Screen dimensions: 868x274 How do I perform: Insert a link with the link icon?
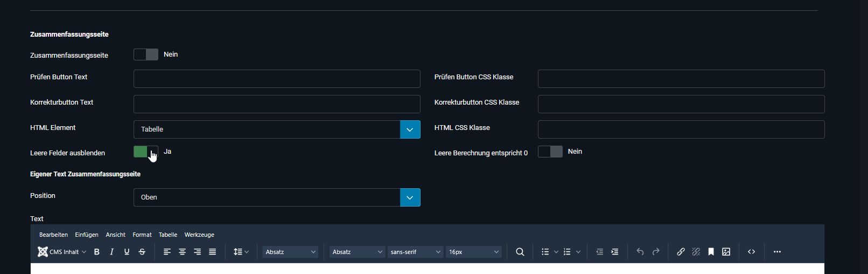(681, 252)
